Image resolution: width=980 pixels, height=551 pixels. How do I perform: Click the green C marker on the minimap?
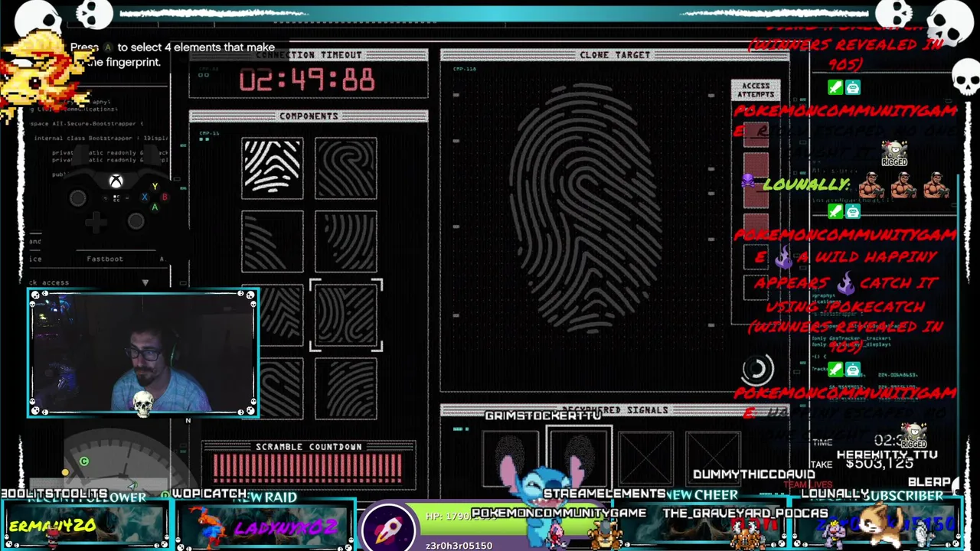(x=84, y=461)
